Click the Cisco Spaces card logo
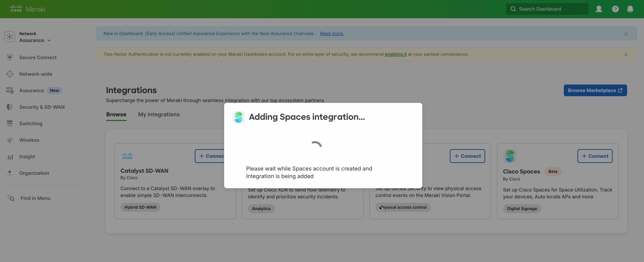This screenshot has height=262, width=644. point(510,156)
